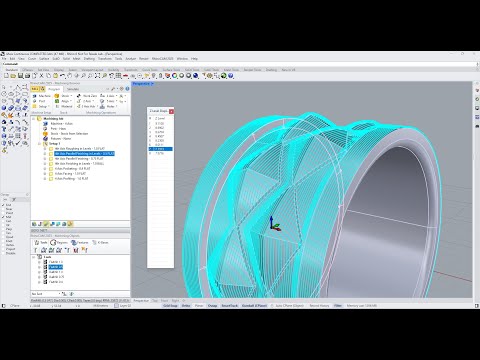Click the blue rendered sphere icon
The width and height of the screenshot is (480, 360).
pos(196,76)
